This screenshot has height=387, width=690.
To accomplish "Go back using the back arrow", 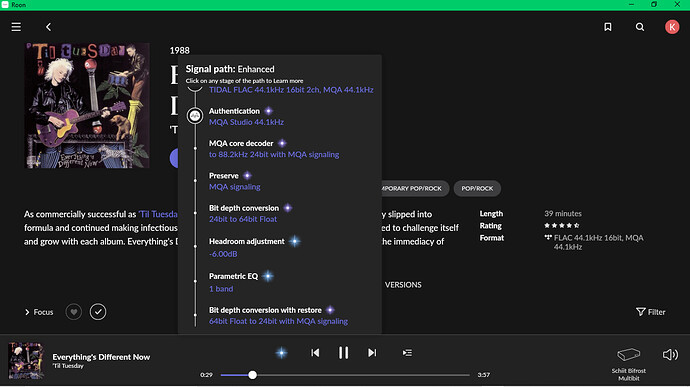I will pos(48,27).
